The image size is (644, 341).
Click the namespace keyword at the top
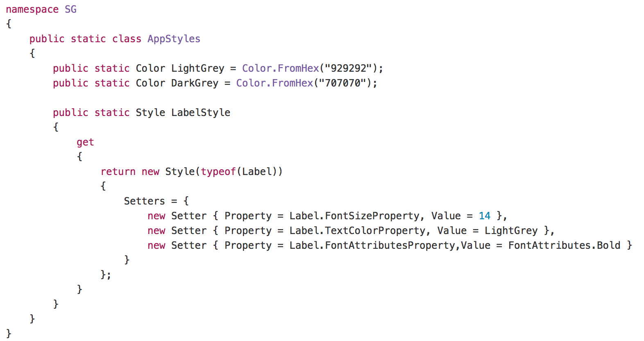(32, 9)
